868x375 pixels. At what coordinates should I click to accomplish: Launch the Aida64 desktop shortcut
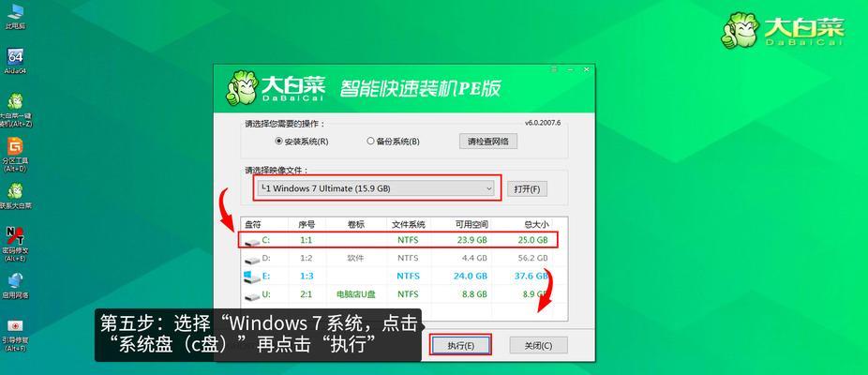tap(15, 62)
